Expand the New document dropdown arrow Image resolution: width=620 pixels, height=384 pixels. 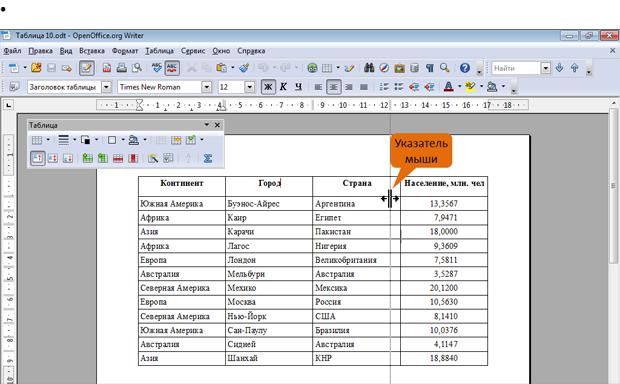[x=25, y=68]
